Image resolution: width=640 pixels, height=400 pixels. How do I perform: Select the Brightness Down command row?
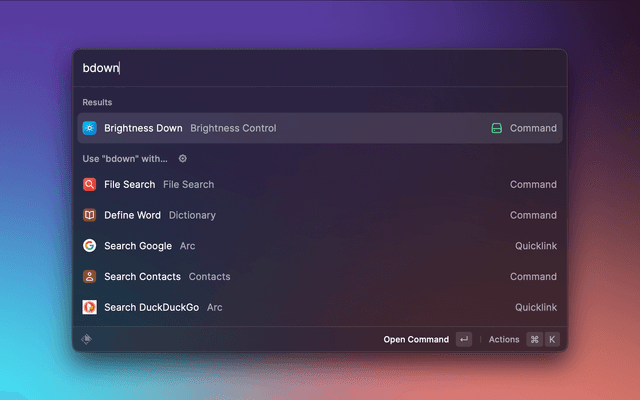coord(320,128)
